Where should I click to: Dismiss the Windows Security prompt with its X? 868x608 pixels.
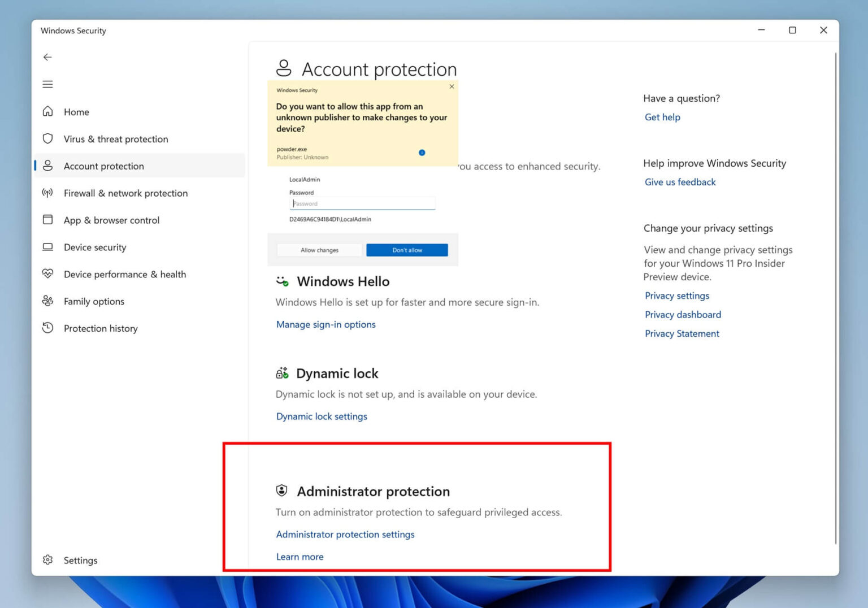(x=452, y=86)
